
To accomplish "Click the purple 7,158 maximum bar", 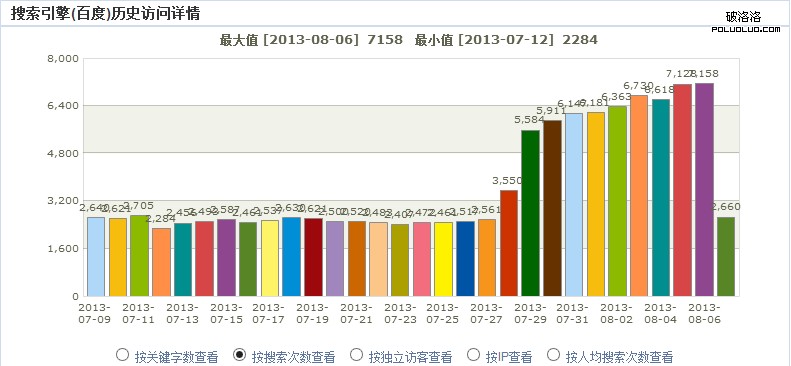I will coord(704,190).
